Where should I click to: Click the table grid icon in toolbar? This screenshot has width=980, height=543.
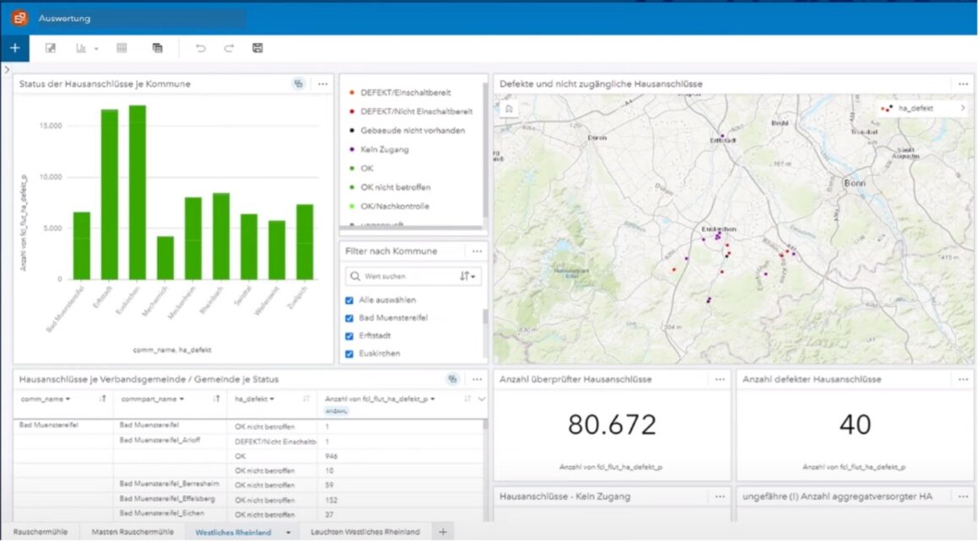(x=122, y=48)
